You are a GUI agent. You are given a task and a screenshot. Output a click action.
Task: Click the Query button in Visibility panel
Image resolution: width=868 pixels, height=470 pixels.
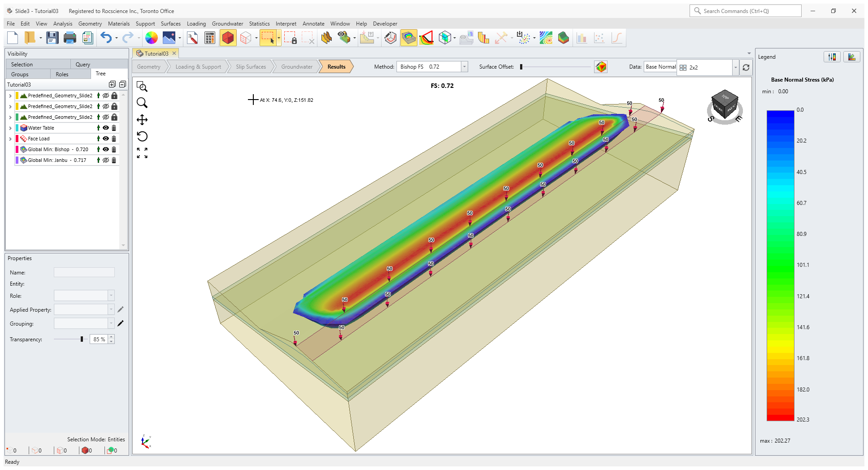pos(83,65)
